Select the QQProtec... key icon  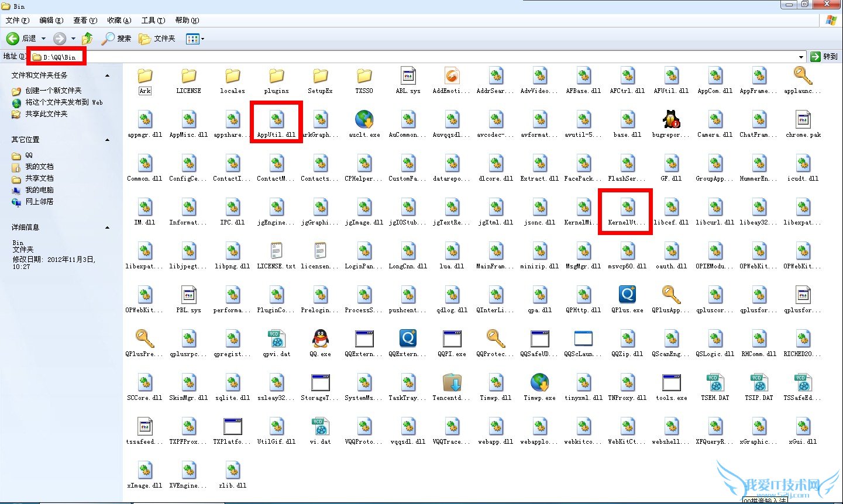click(x=496, y=339)
